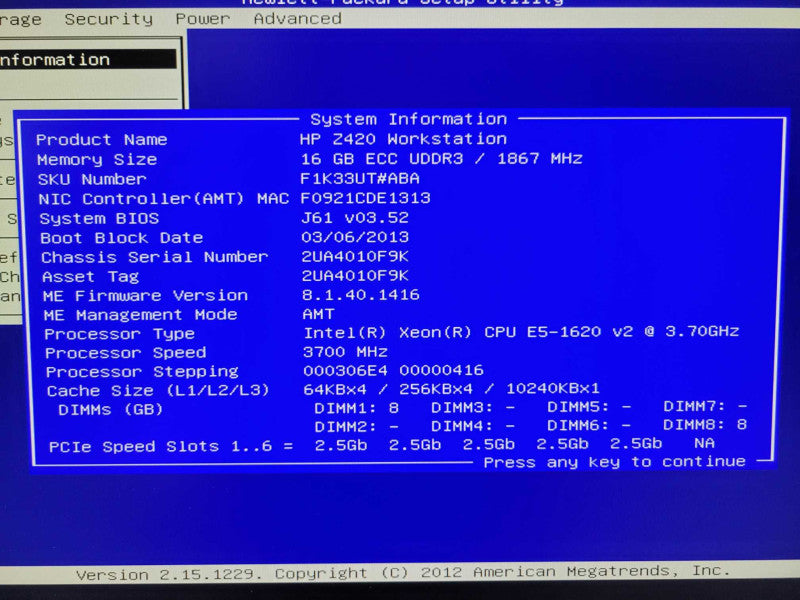Select the AMT management mode value
800x600 pixels.
click(318, 314)
